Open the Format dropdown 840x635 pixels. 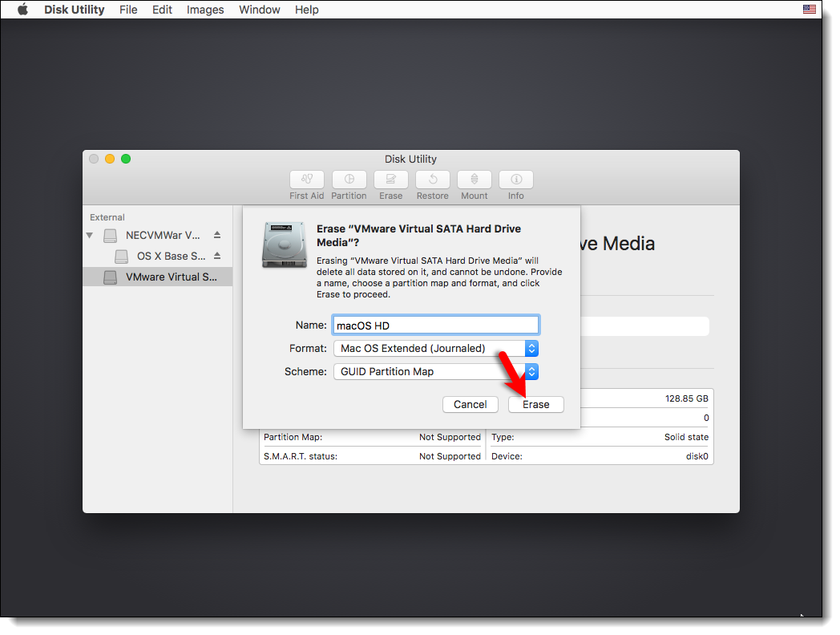pyautogui.click(x=435, y=348)
